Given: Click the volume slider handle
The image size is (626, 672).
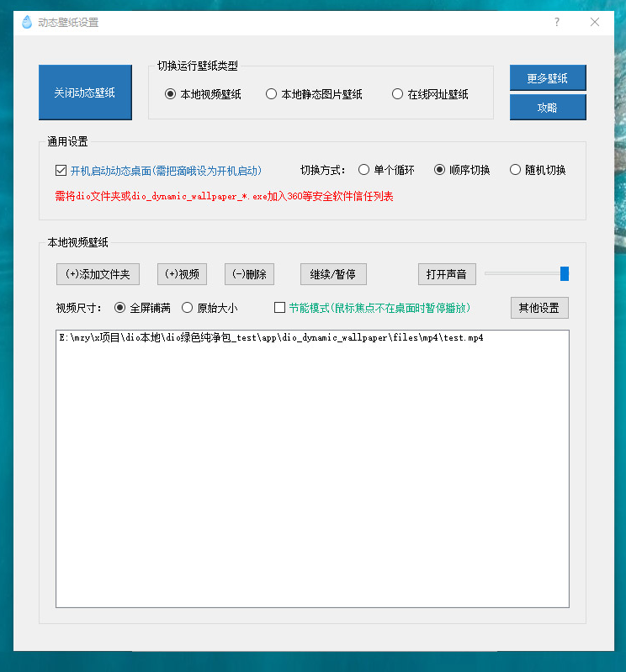Looking at the screenshot, I should point(565,273).
